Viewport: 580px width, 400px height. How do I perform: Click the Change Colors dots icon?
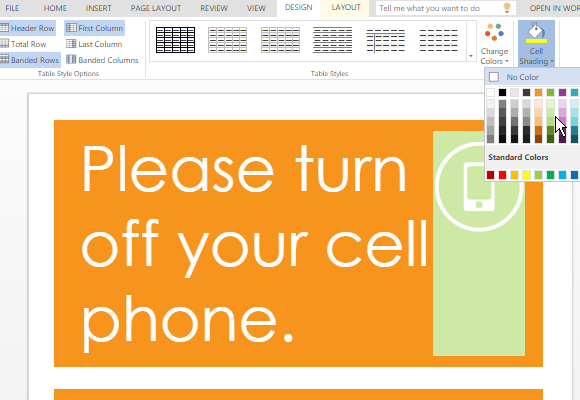point(494,33)
